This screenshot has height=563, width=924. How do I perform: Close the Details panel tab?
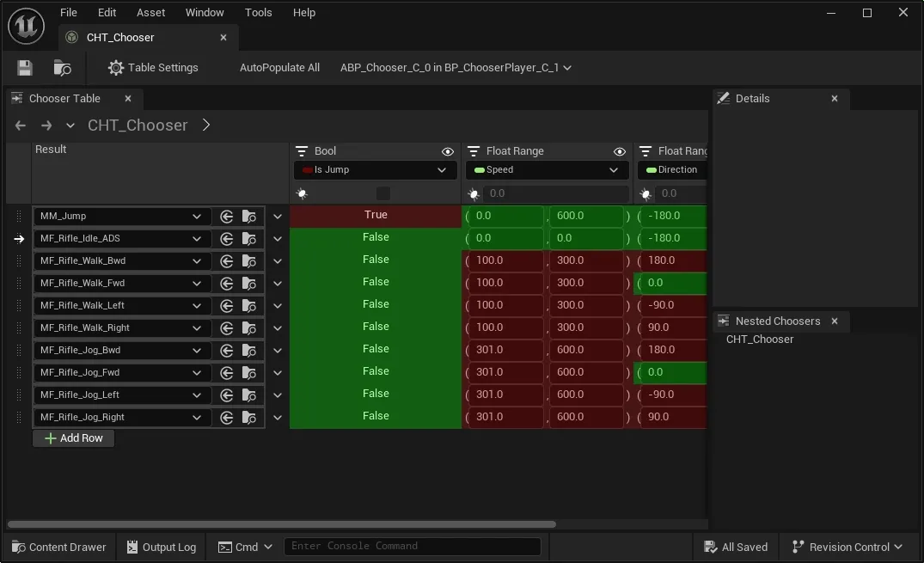[x=835, y=99]
